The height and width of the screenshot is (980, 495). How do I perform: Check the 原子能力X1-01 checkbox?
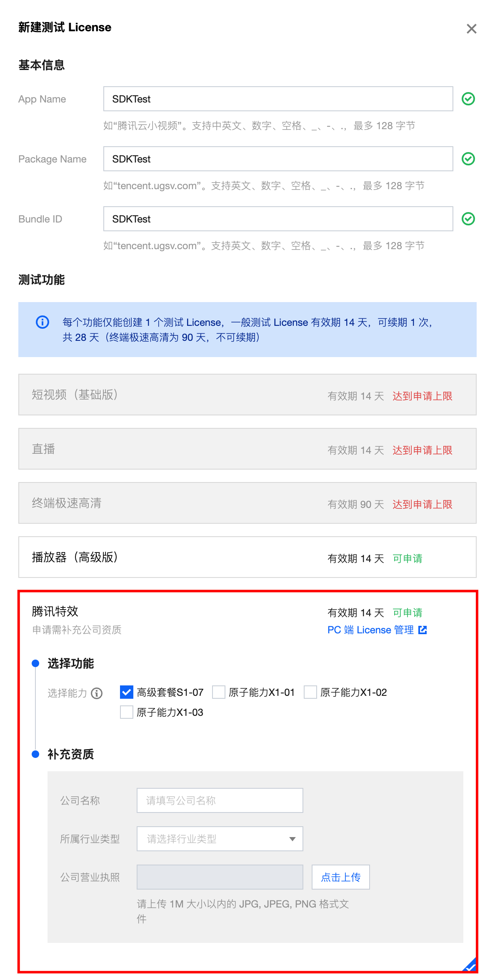pos(219,692)
